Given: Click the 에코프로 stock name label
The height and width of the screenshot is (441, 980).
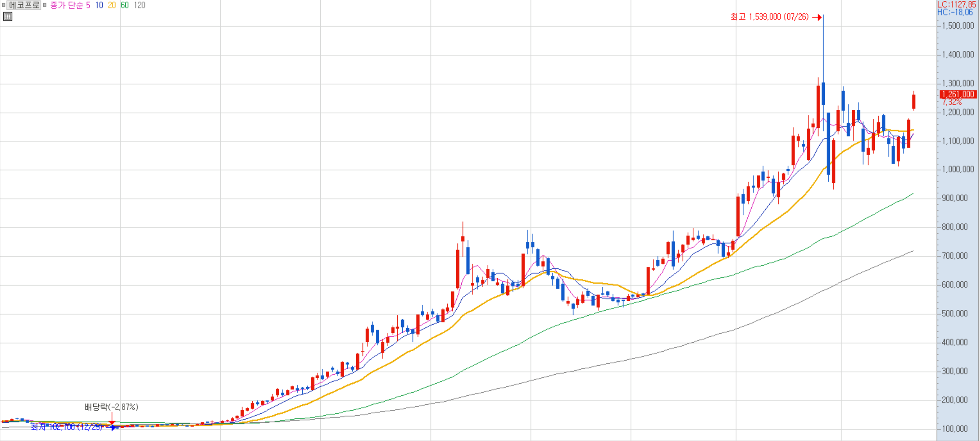Looking at the screenshot, I should click(x=24, y=5).
